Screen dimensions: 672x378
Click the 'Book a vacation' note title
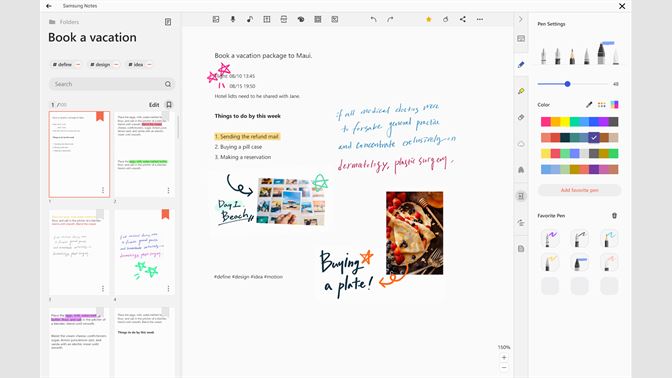click(x=92, y=37)
